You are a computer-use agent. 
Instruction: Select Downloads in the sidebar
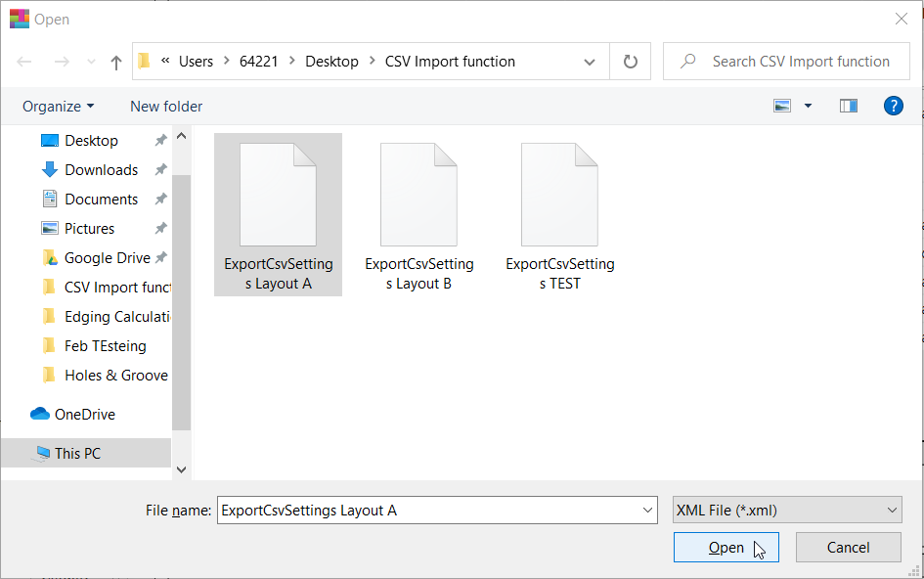coord(102,170)
